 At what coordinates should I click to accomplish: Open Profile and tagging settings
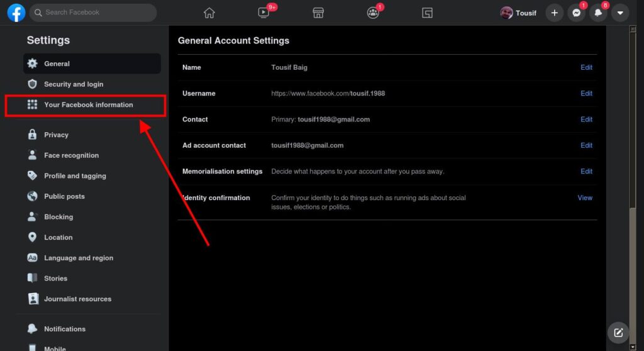pos(92,176)
